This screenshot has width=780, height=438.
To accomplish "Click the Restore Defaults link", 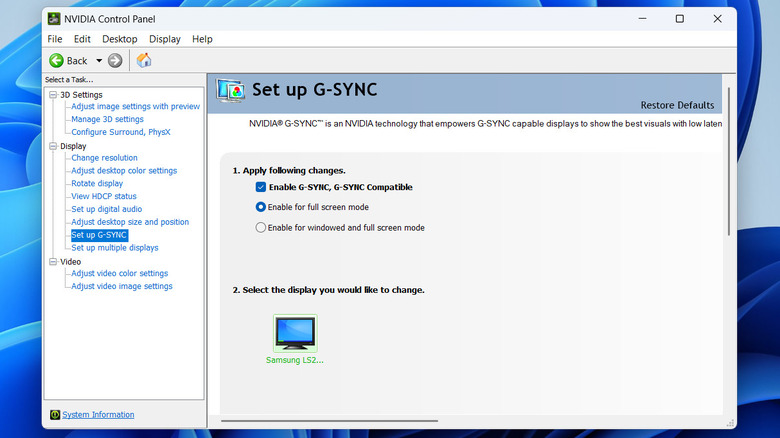I will click(677, 105).
